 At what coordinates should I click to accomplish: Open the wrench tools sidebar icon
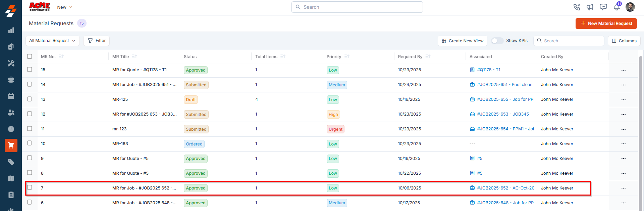pos(11,63)
